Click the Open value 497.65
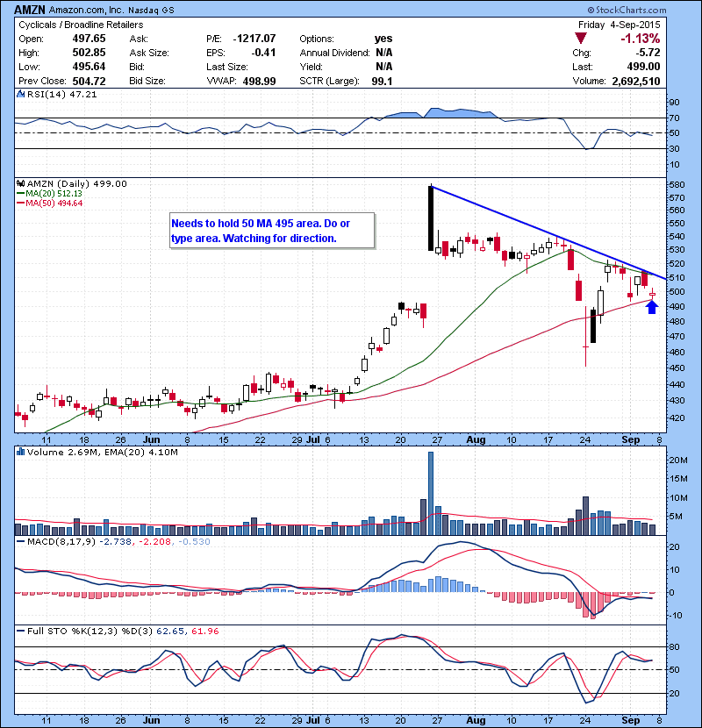 pos(89,39)
